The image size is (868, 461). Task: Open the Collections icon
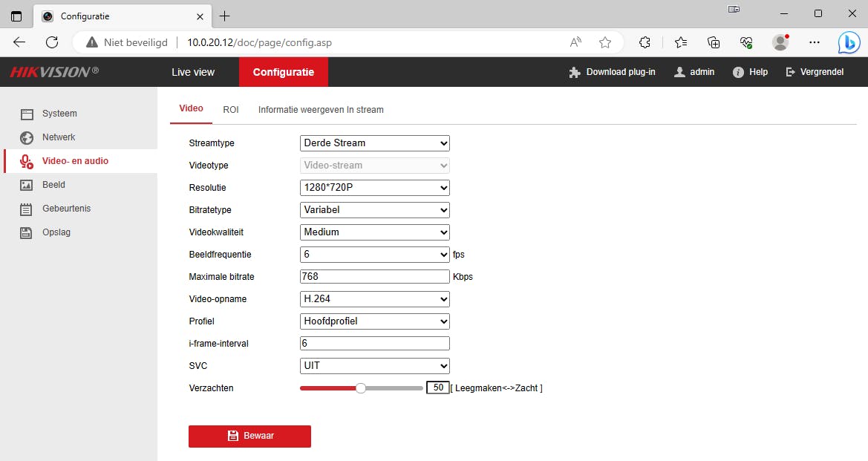pyautogui.click(x=714, y=42)
